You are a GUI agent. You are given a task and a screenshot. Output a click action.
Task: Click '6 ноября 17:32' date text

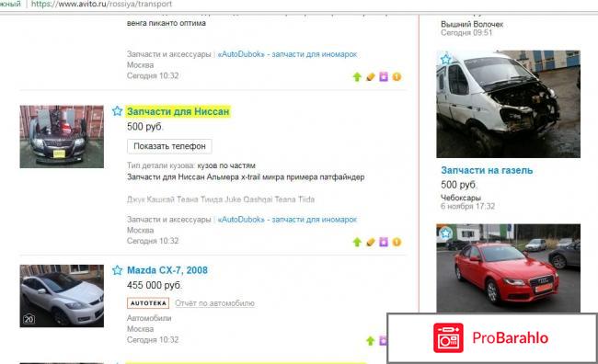(x=468, y=206)
